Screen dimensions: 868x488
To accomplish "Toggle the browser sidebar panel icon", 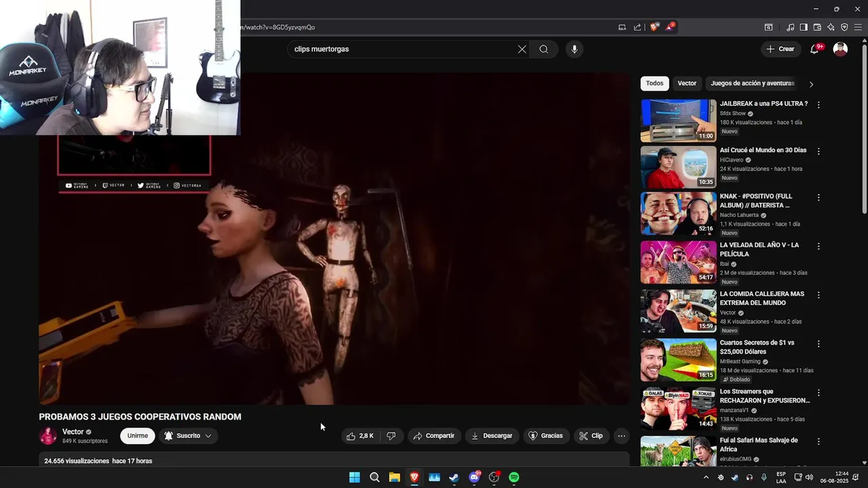I will coord(804,27).
